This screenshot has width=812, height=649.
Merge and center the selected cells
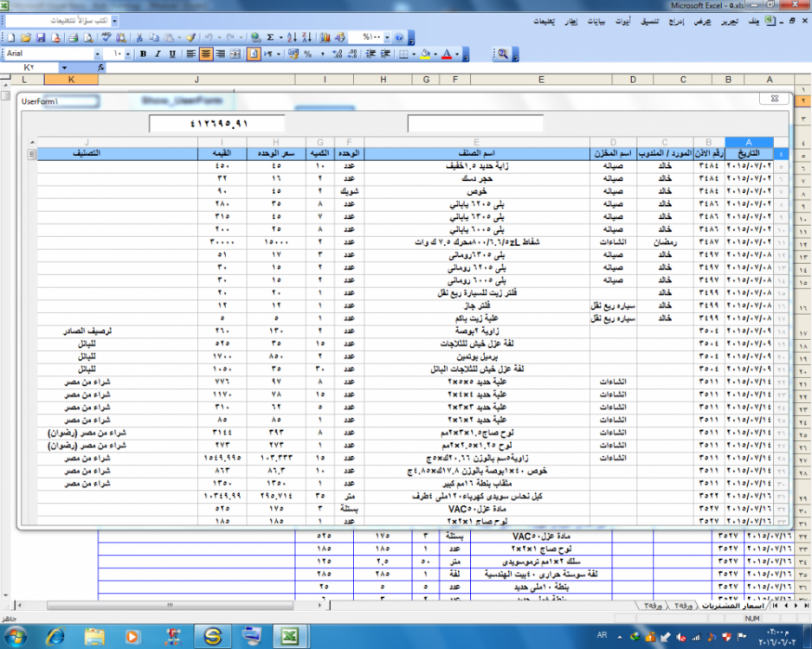(235, 54)
